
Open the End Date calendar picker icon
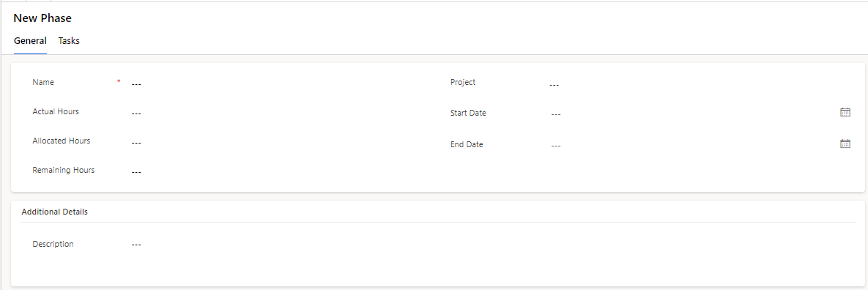[845, 144]
